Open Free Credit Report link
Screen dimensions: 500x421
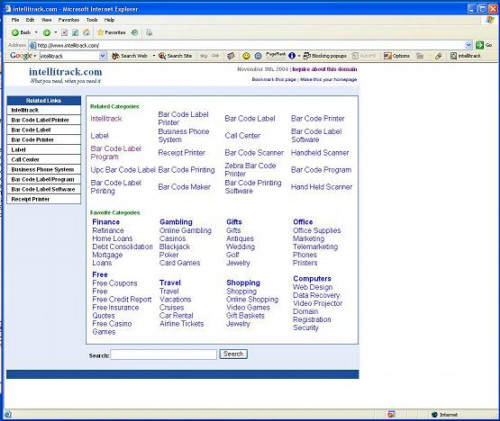coord(122,299)
